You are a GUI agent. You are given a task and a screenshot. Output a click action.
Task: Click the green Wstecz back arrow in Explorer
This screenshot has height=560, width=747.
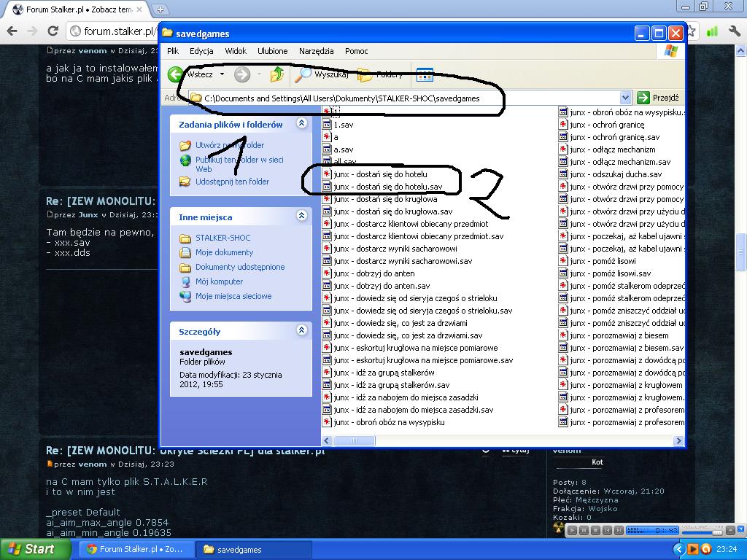(x=175, y=74)
